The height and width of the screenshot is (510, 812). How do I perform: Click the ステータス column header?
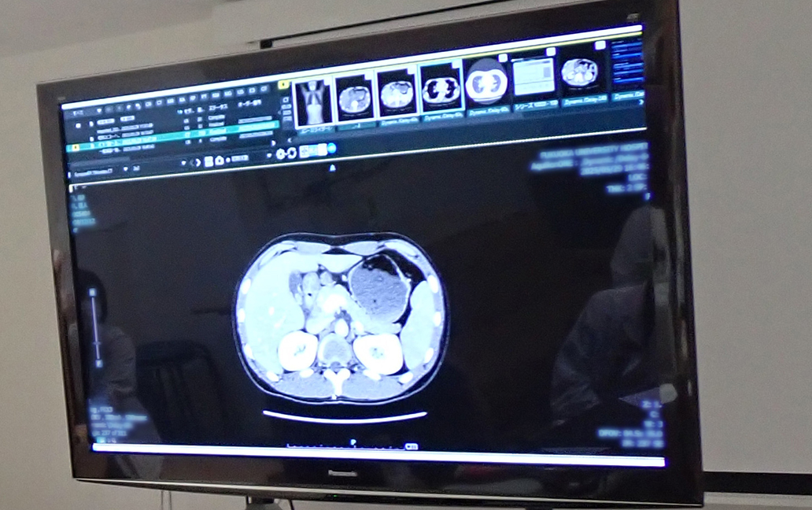coord(218,107)
